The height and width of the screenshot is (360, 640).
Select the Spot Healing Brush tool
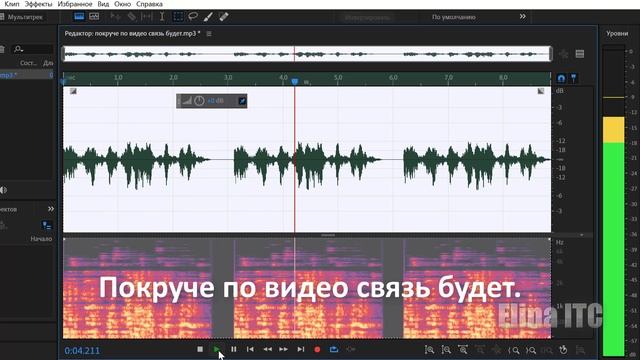coord(224,17)
